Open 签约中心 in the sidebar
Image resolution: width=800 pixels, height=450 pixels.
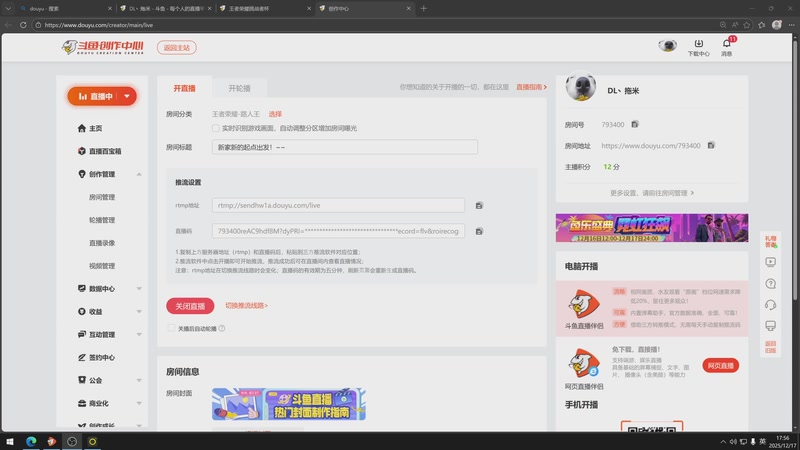96,357
